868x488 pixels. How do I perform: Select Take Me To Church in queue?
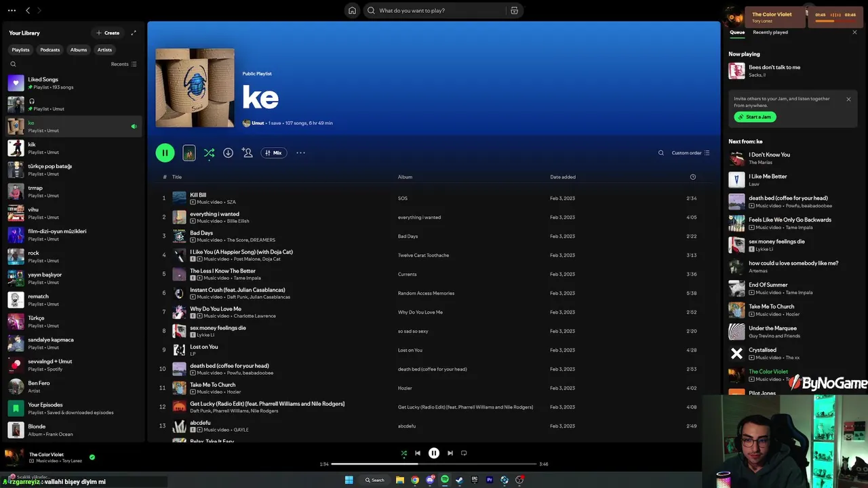point(793,310)
